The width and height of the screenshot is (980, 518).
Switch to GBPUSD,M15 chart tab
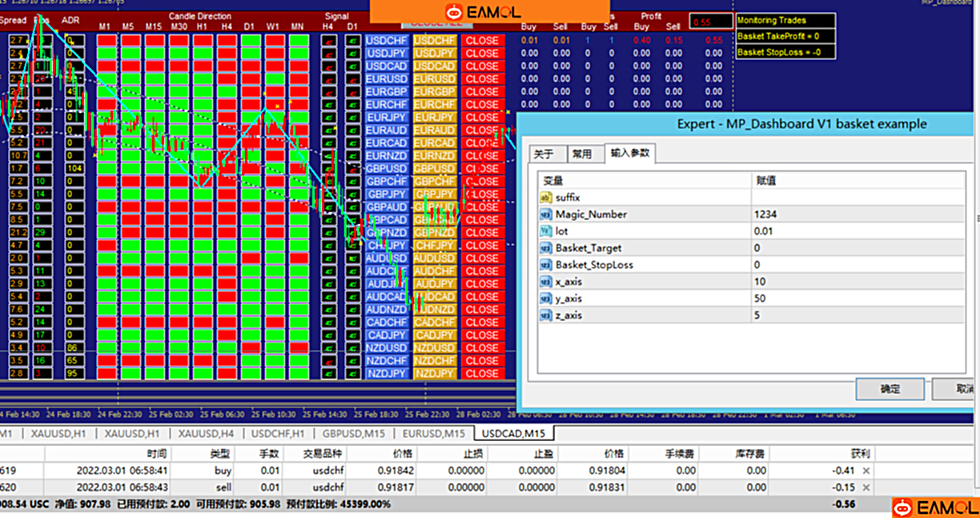(355, 433)
